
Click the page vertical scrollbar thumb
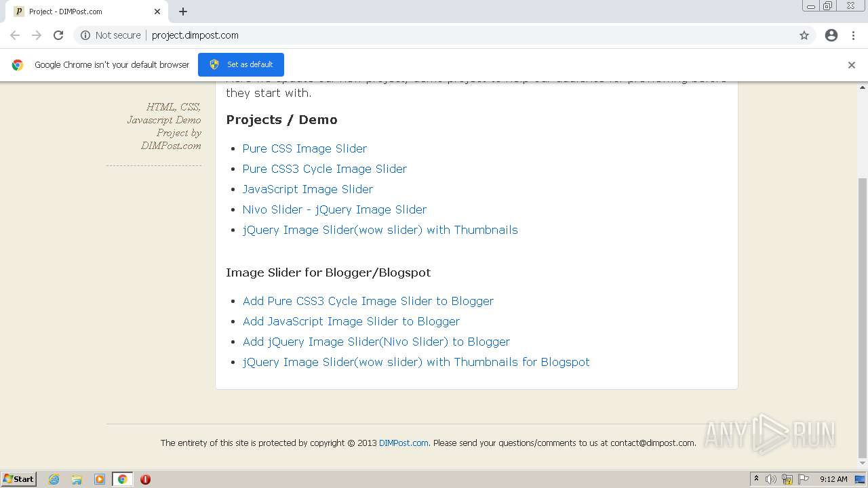coord(863,317)
